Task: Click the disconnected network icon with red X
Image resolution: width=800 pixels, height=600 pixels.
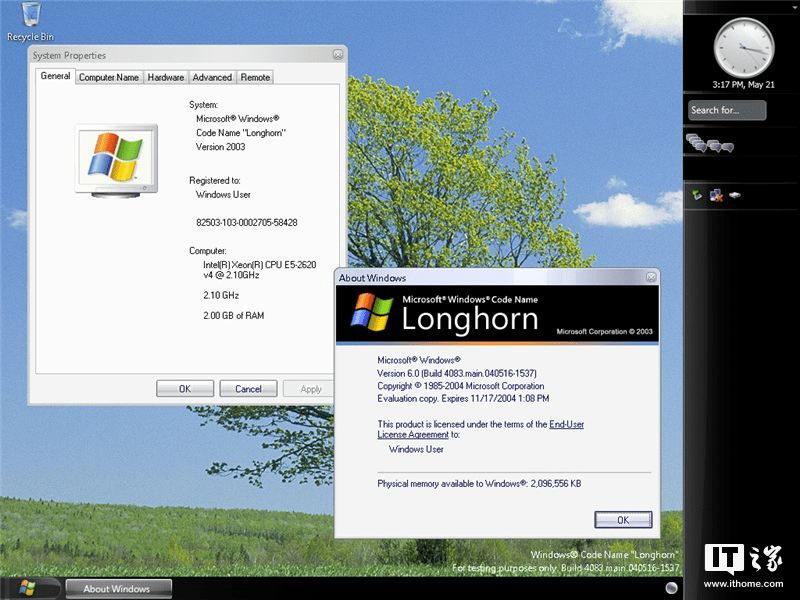Action: 716,195
